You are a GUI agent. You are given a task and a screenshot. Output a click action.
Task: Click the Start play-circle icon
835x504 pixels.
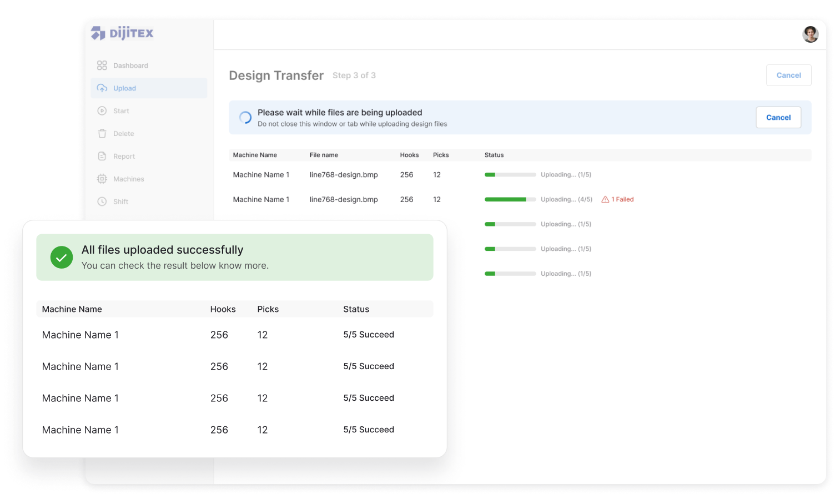(x=102, y=111)
